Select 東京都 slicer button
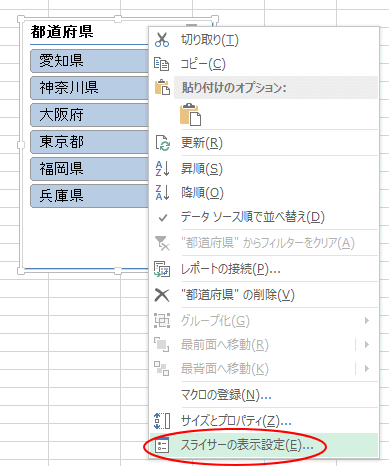This screenshot has height=466, width=389. pyautogui.click(x=90, y=142)
